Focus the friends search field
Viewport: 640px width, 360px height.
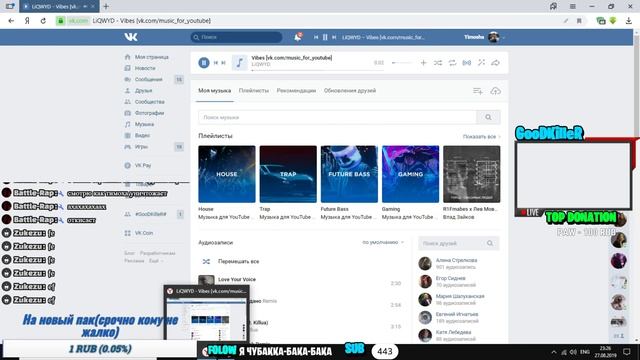pos(458,243)
